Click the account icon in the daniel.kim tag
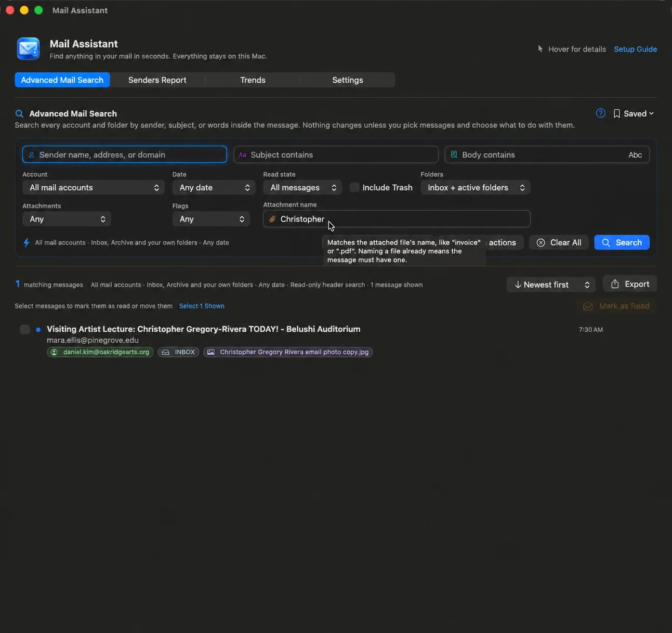The width and height of the screenshot is (672, 633). [x=54, y=352]
